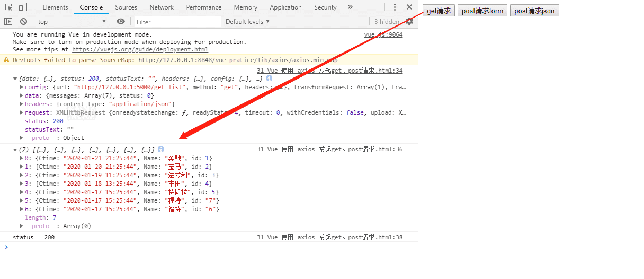Expand array item 6 with id "6"
This screenshot has width=644, height=279.
[21, 209]
